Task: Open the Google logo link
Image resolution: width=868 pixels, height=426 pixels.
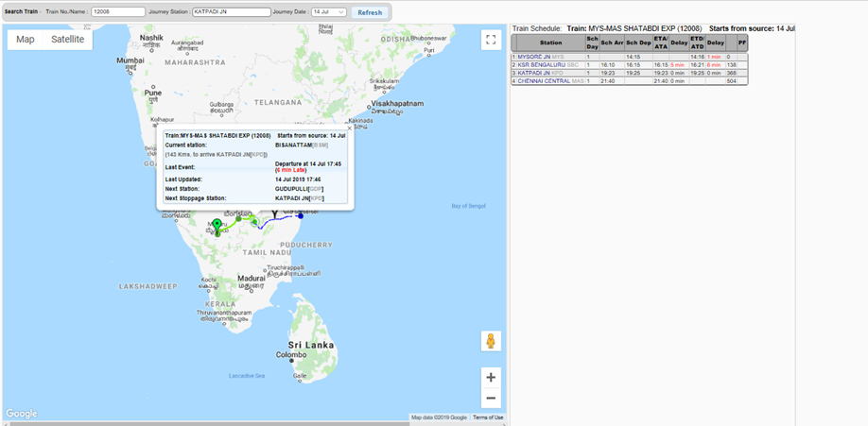Action: [x=22, y=414]
